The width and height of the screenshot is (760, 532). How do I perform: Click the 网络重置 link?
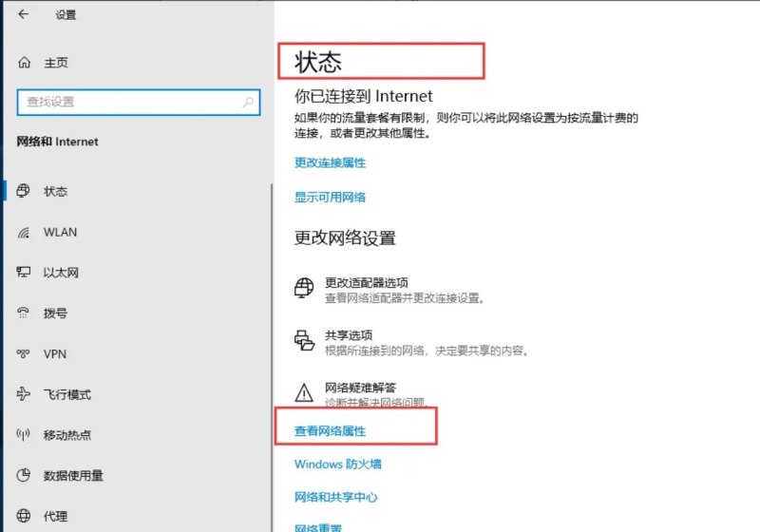click(318, 527)
